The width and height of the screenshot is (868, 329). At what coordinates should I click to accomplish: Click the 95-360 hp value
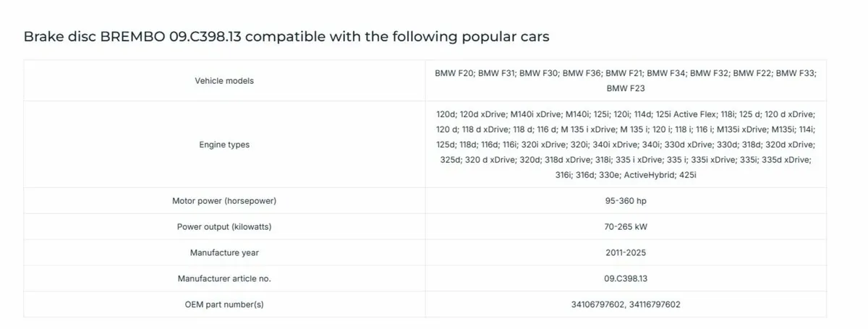click(626, 200)
